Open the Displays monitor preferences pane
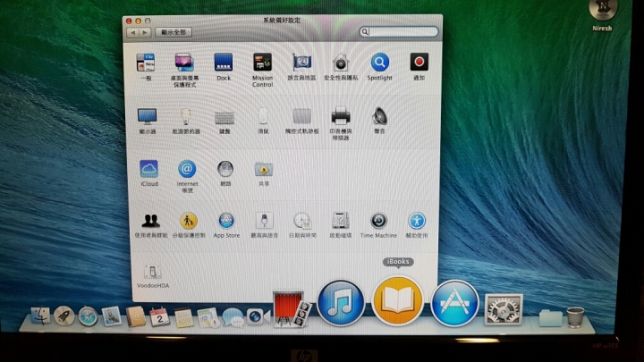The width and height of the screenshot is (644, 362). (147, 116)
